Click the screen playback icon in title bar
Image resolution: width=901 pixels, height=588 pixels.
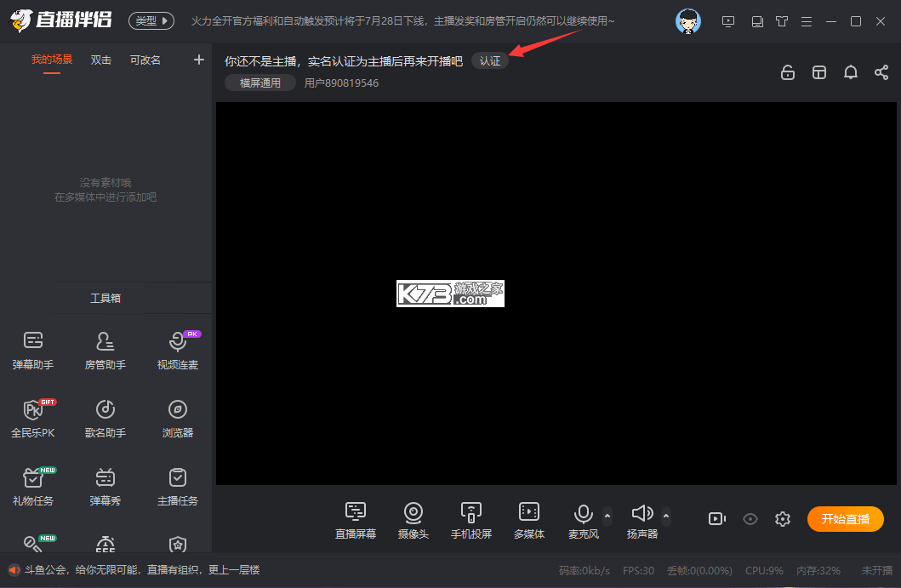click(728, 22)
